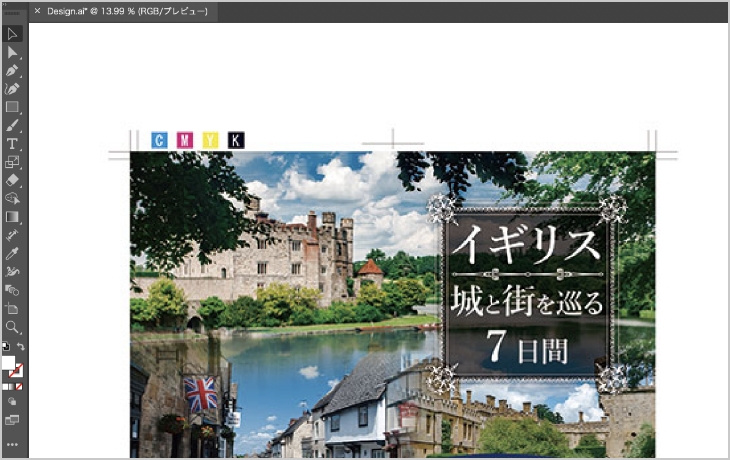The height and width of the screenshot is (460, 730).
Task: Select the Type tool
Action: click(12, 143)
